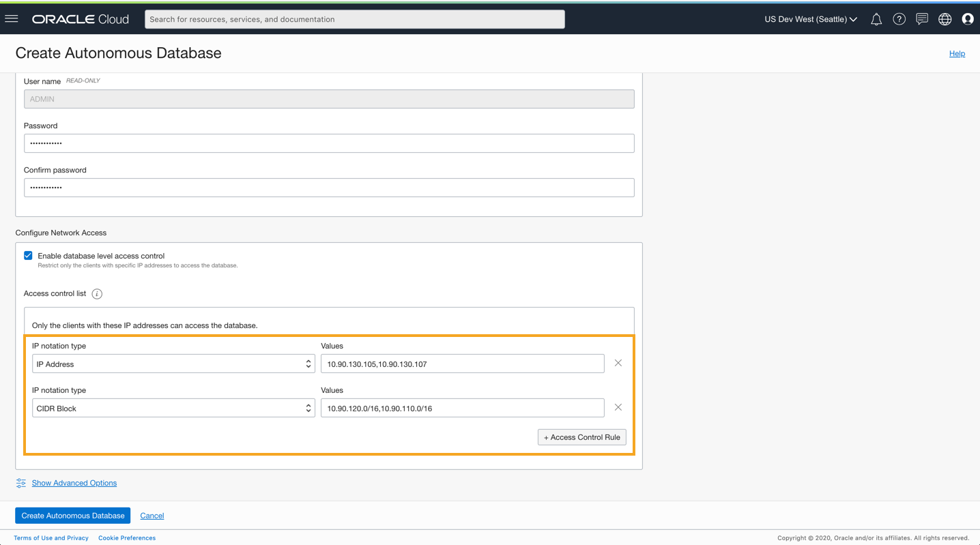This screenshot has width=980, height=545.
Task: Open the feedback chat icon
Action: click(922, 19)
